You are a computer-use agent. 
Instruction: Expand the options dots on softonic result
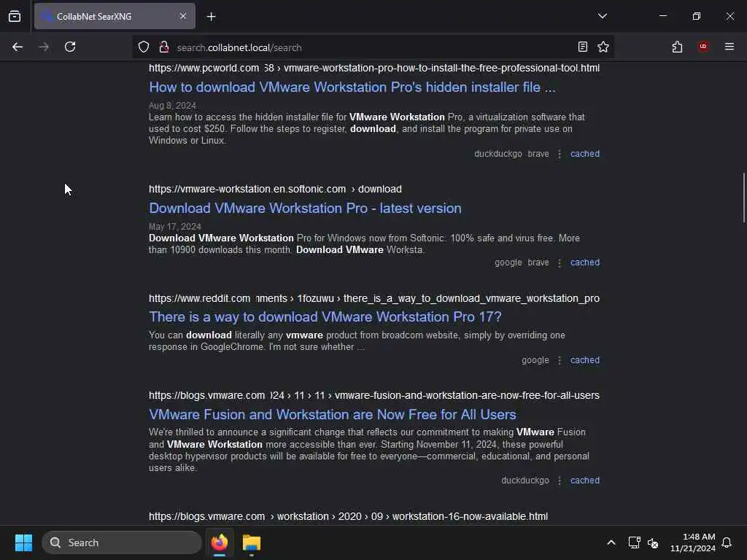(x=560, y=262)
